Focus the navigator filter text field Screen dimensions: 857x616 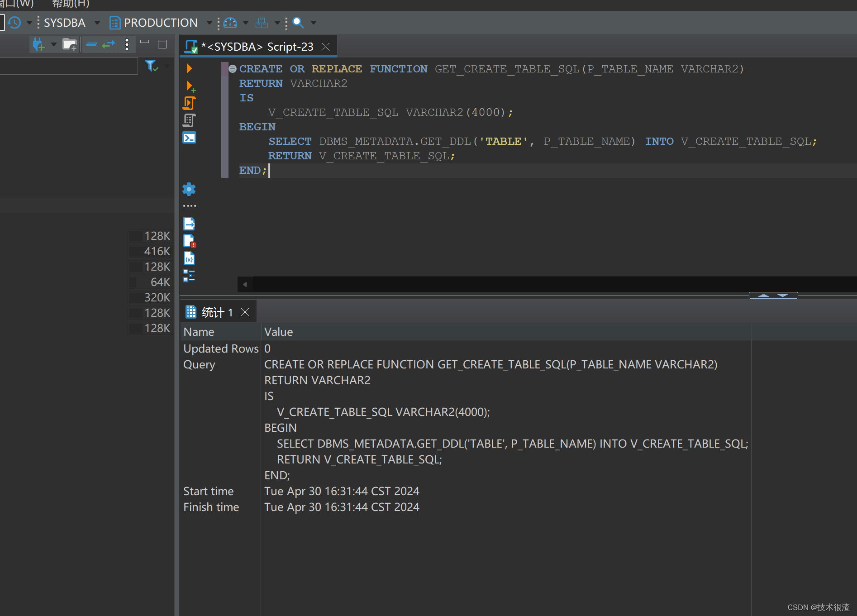click(x=68, y=66)
